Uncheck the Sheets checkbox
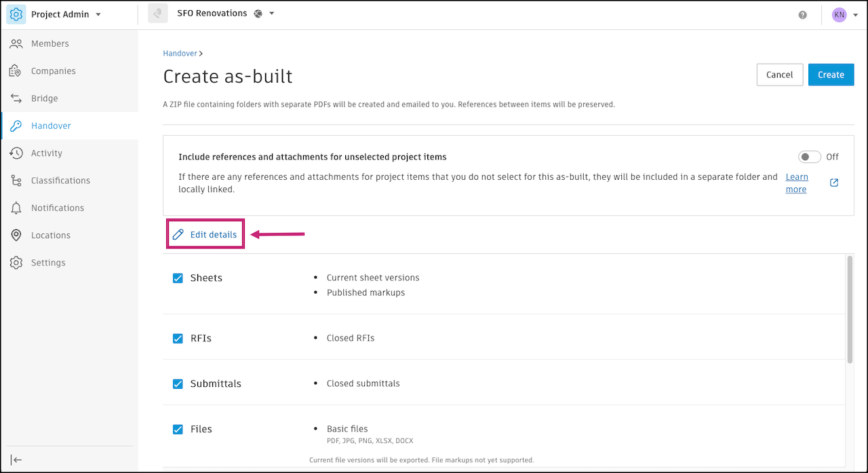The width and height of the screenshot is (868, 473). point(178,278)
